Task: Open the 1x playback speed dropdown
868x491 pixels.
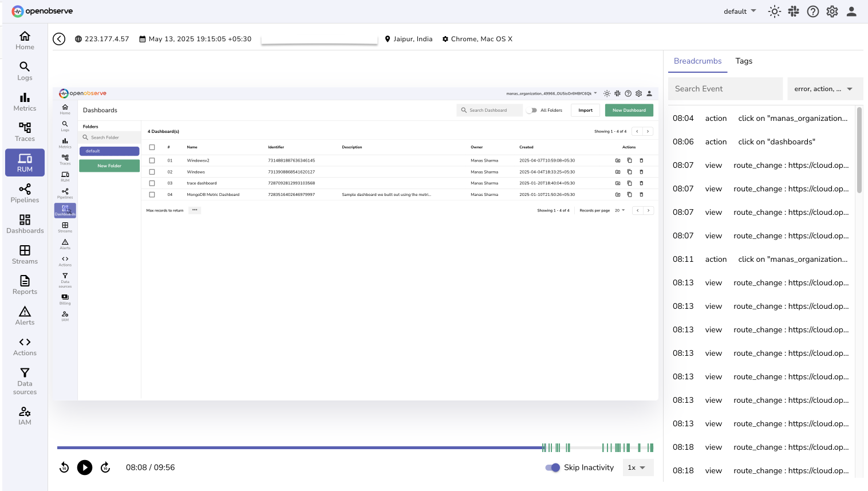Action: point(638,468)
